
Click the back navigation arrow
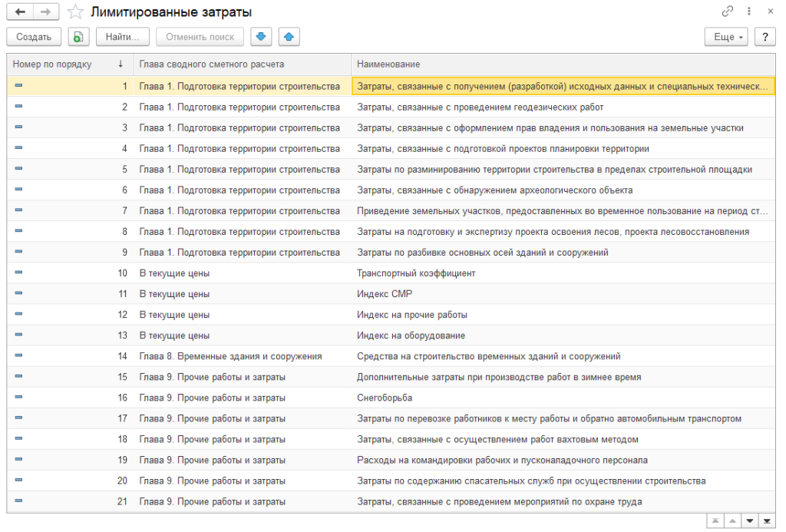coord(20,12)
